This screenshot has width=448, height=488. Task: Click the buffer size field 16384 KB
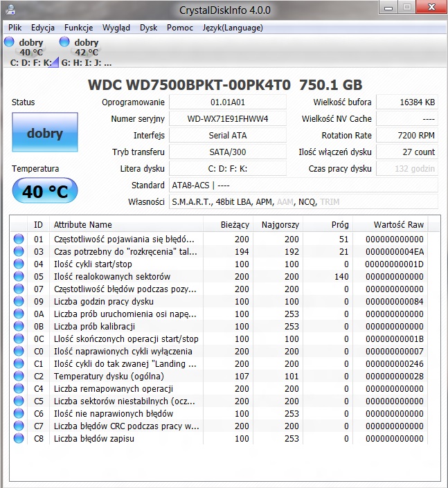pos(407,102)
